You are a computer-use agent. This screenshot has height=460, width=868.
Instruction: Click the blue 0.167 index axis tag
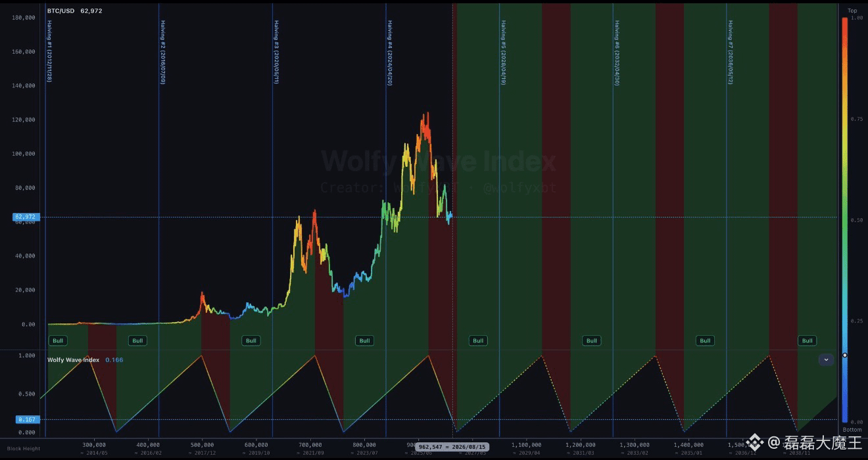coord(28,419)
